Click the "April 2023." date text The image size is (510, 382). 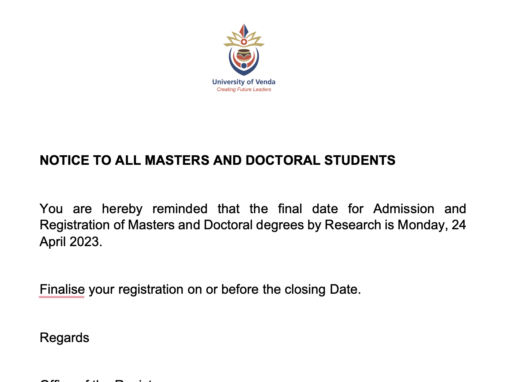pos(71,242)
